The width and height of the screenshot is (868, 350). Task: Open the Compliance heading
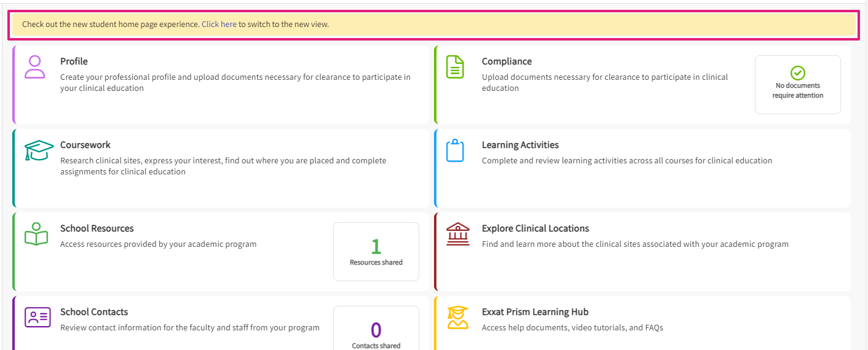coord(507,61)
